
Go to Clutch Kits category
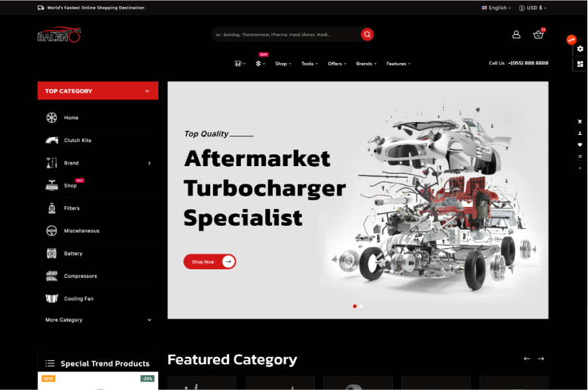77,140
